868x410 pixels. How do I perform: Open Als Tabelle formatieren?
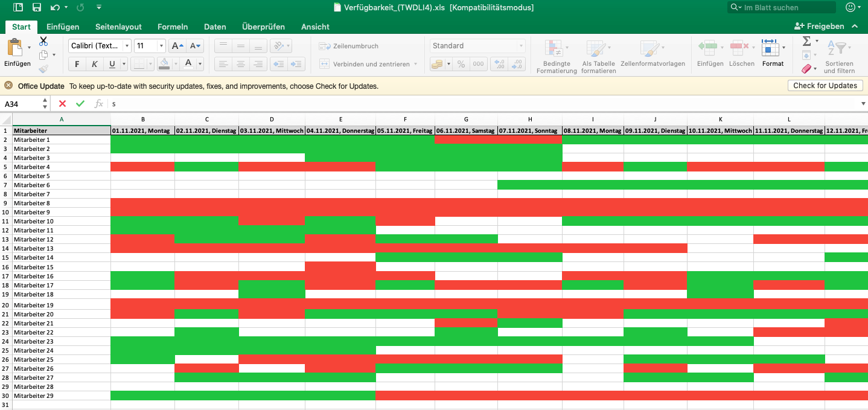598,57
